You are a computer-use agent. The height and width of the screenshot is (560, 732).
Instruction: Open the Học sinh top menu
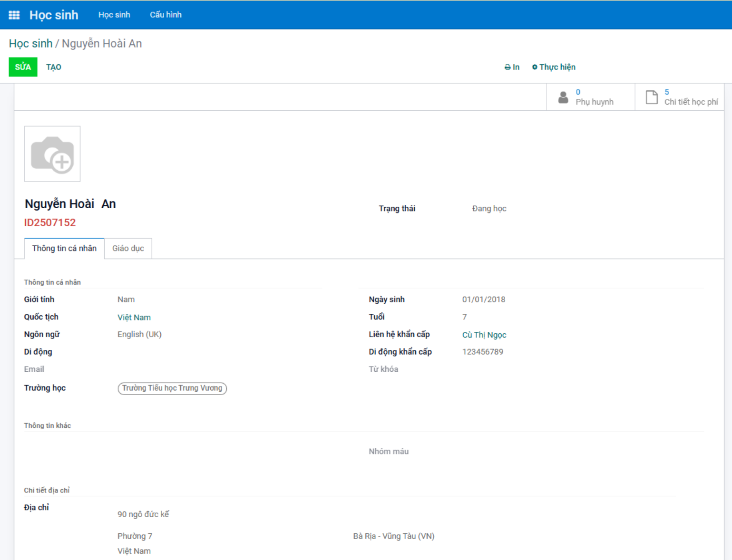pyautogui.click(x=114, y=15)
